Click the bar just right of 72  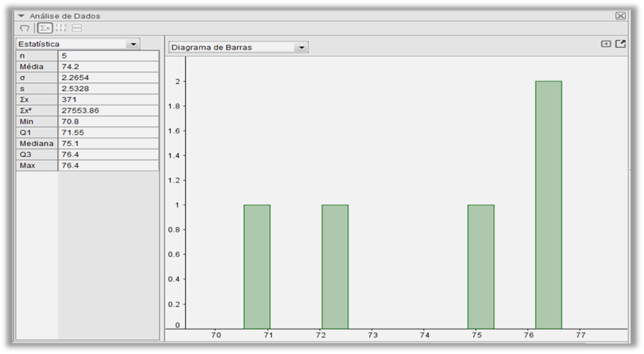[x=335, y=266]
